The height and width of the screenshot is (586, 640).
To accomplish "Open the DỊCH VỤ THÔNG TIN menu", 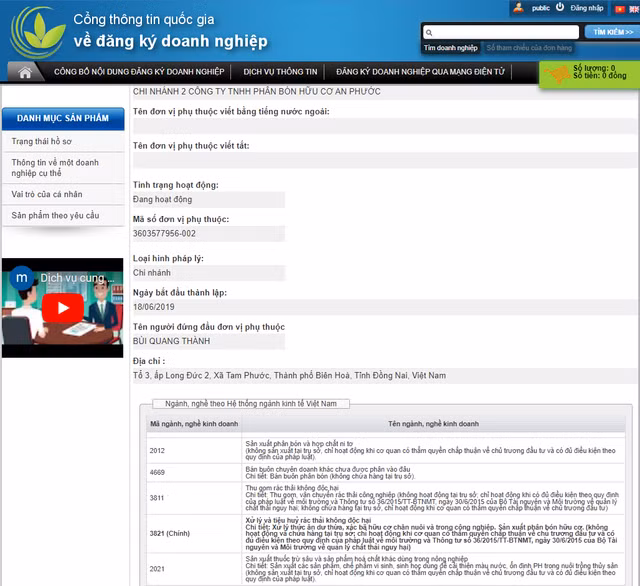I will point(280,72).
